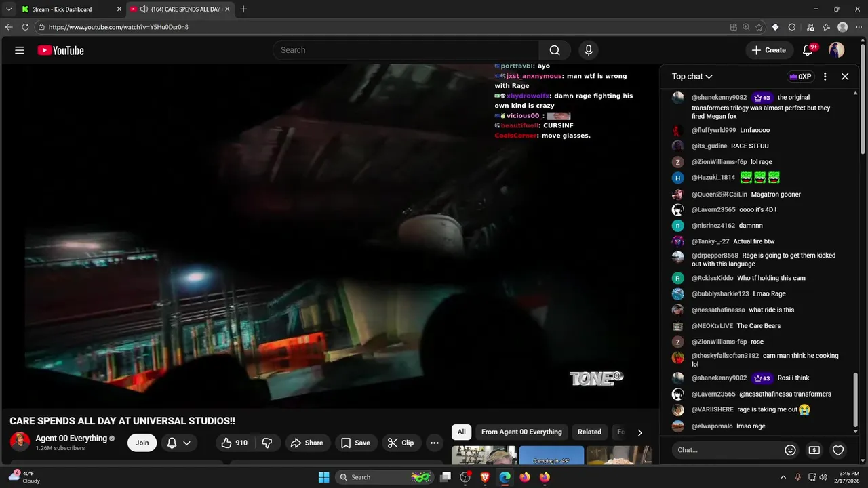Click the Share button
868x488 pixels.
[x=307, y=443]
